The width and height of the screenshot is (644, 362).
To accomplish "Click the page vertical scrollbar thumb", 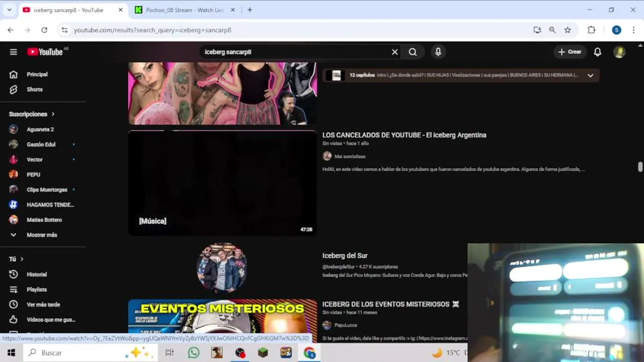I will [640, 167].
